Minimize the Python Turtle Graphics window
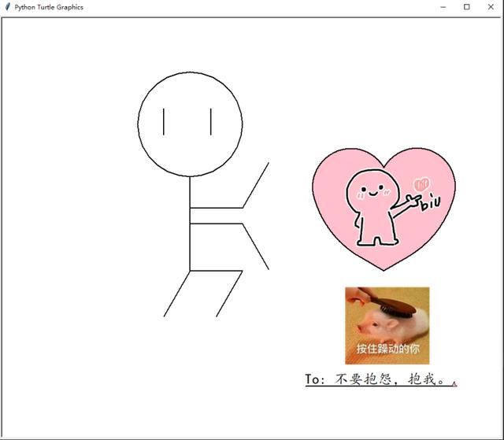Viewport: 504px width, 440px height. click(x=445, y=7)
